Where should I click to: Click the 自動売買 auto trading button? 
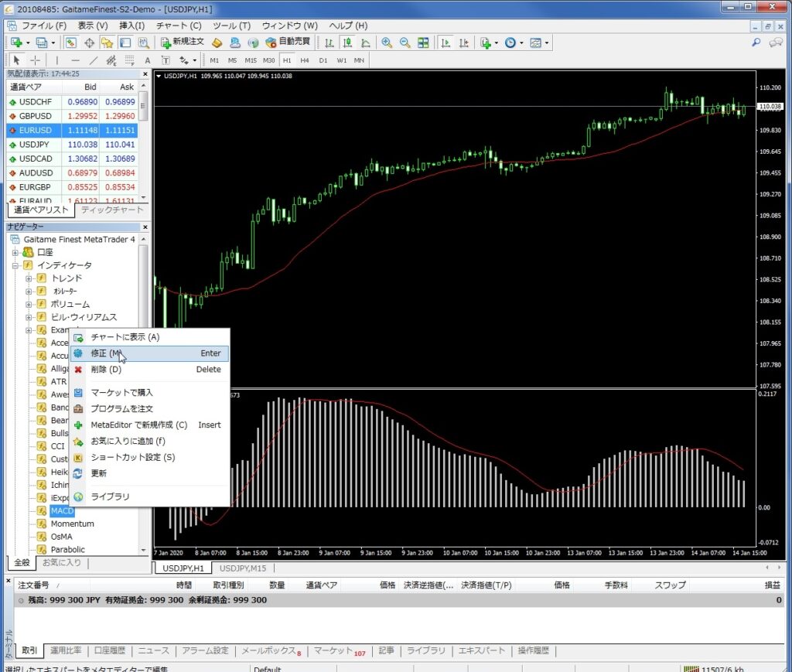(288, 42)
